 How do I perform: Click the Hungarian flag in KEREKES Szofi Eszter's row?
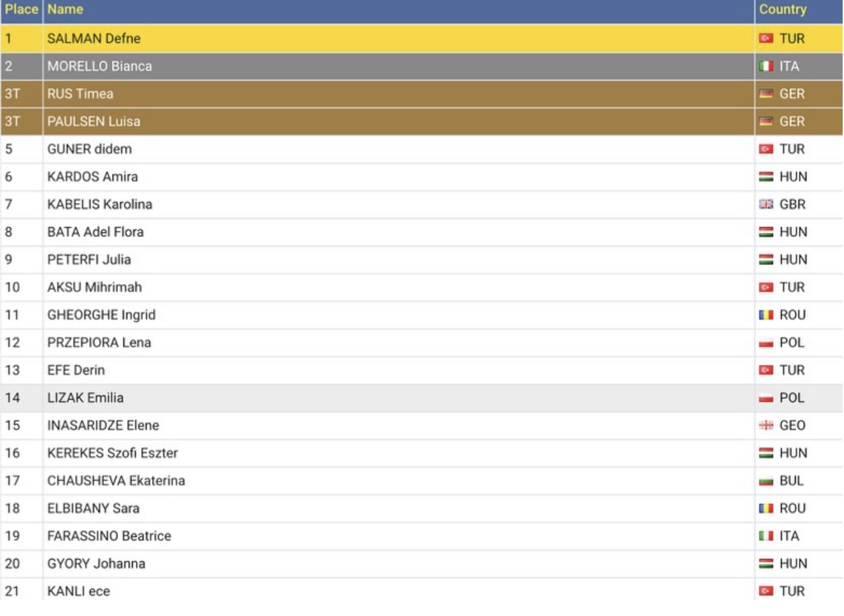(x=766, y=453)
